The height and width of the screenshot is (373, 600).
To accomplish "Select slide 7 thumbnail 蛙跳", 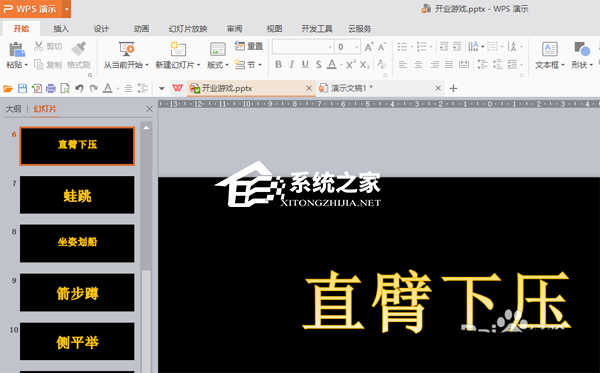I will click(x=77, y=195).
